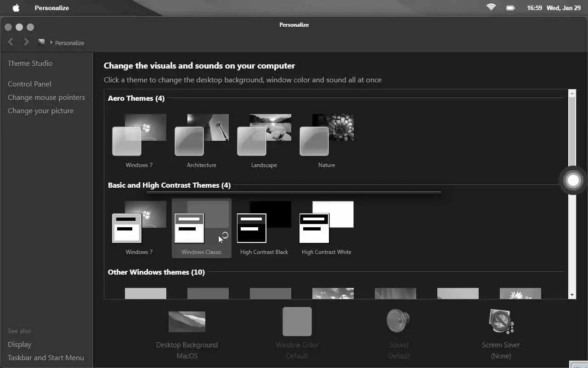Open the Apple menu logo
This screenshot has width=588, height=368.
pos(16,8)
